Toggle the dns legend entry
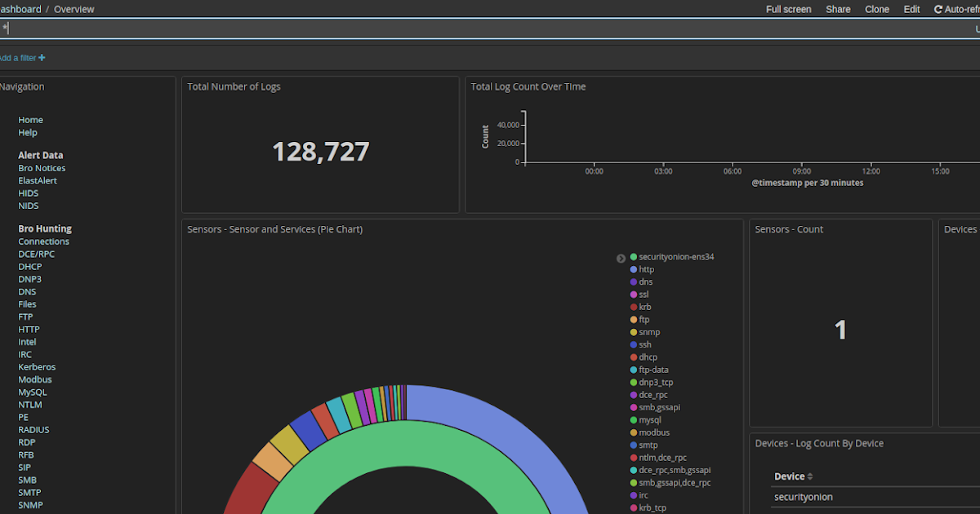 click(x=644, y=281)
